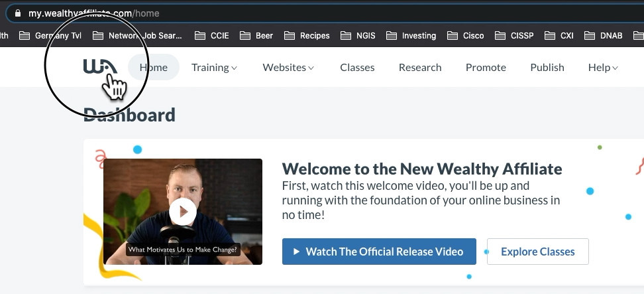Open the Promote page
The height and width of the screenshot is (294, 644).
[x=486, y=68]
